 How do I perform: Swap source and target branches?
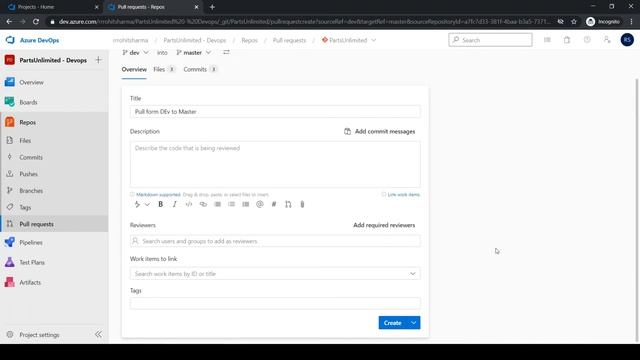226,52
